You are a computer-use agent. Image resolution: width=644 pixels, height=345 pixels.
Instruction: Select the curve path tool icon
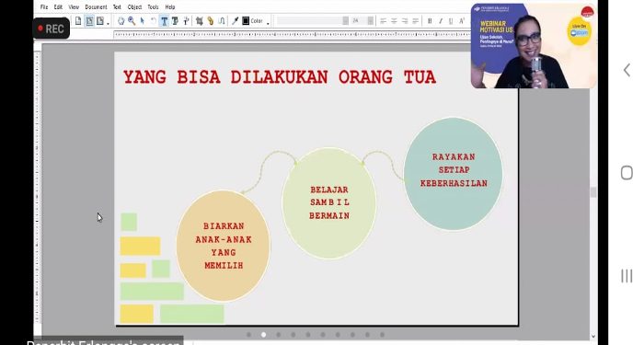coord(222,21)
